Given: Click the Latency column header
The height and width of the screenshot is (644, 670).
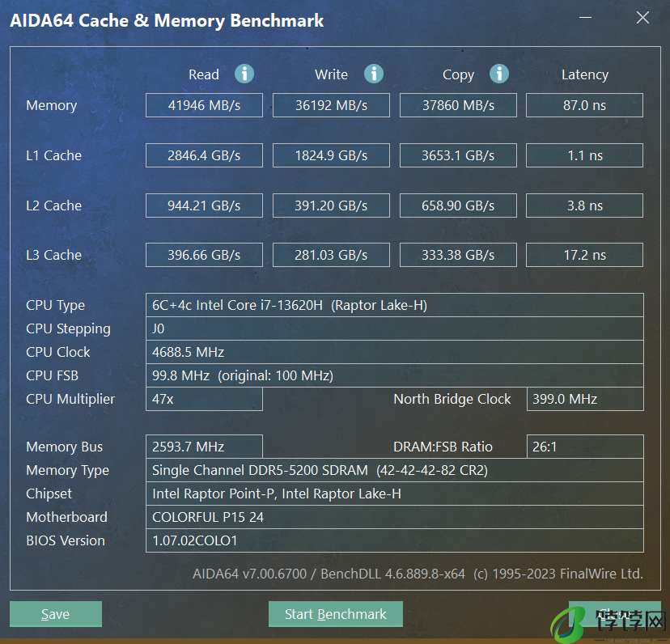Looking at the screenshot, I should pos(585,74).
